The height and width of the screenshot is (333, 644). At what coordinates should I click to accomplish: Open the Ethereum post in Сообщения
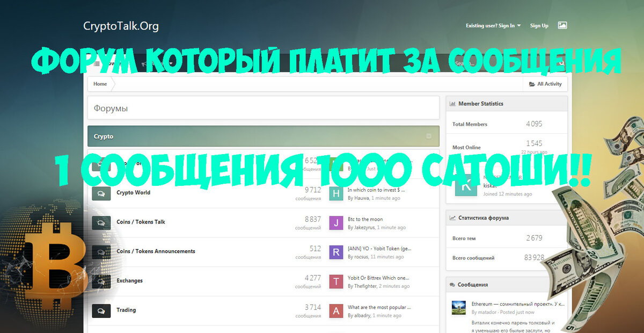[518, 304]
